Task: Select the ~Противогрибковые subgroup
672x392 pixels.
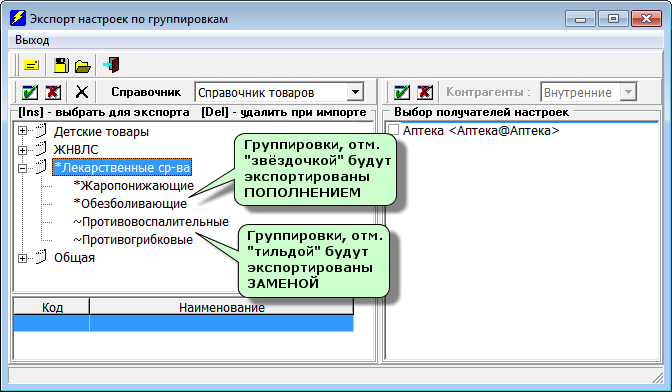Action: [x=133, y=239]
